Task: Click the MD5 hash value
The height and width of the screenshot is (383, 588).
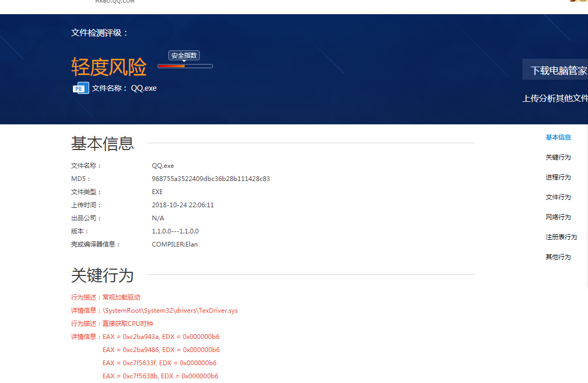Action: (x=211, y=179)
